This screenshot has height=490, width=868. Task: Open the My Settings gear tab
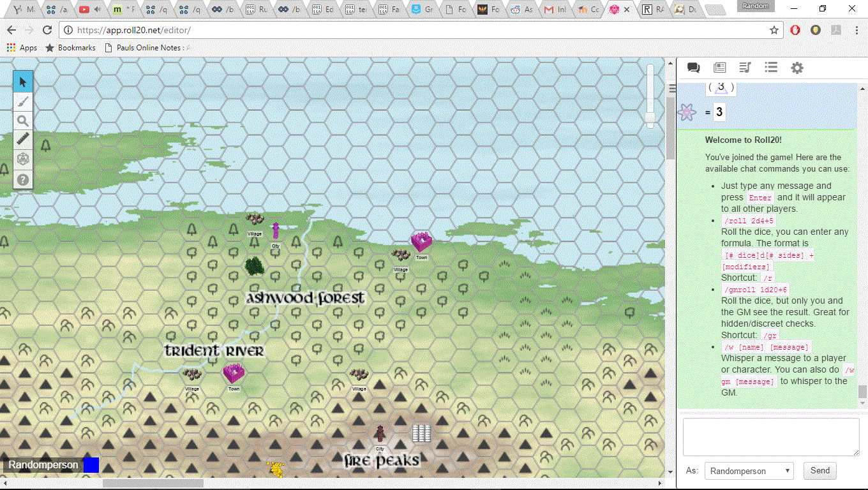click(x=797, y=68)
